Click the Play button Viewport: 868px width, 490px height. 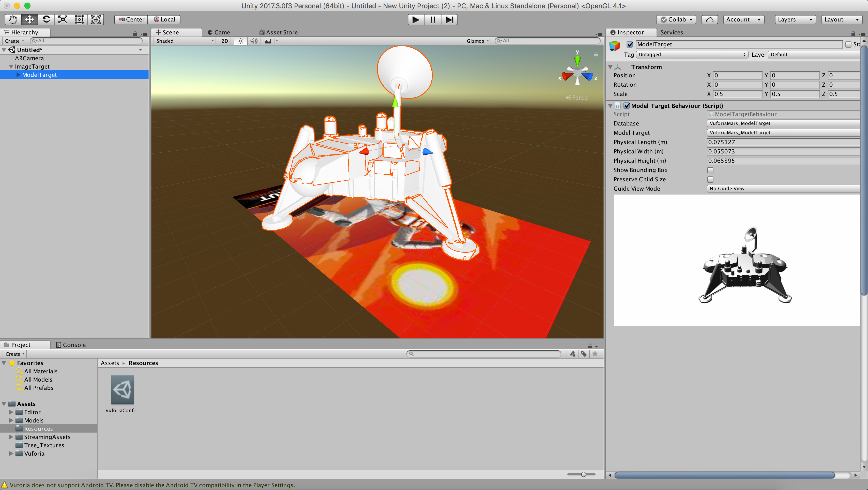coord(416,20)
